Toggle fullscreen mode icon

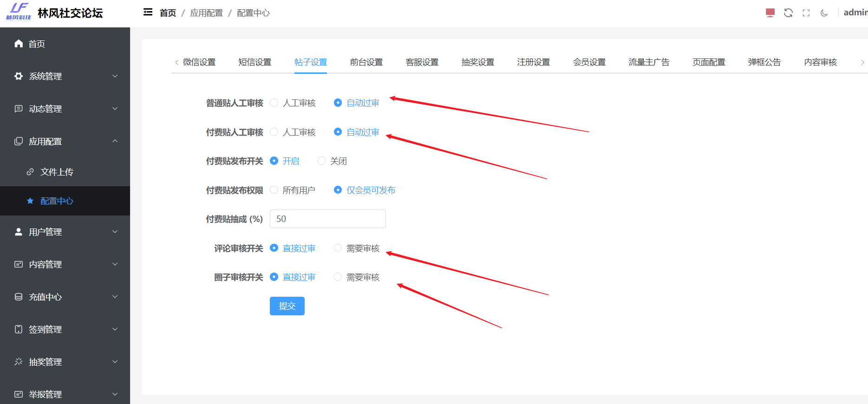806,13
